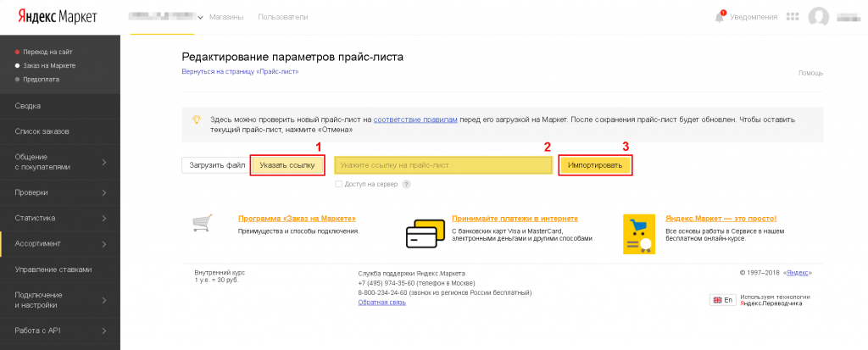
Task: Select Заказ на Маркете item
Action: click(x=49, y=65)
